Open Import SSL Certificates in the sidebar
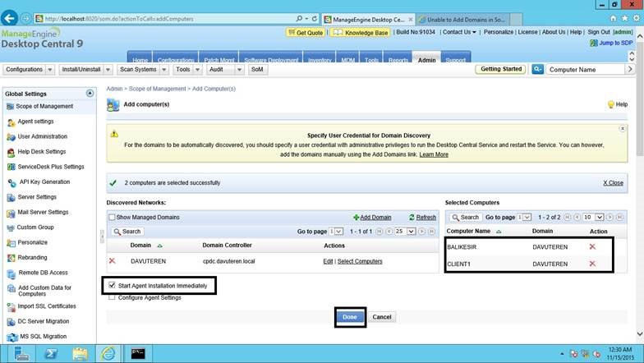The width and height of the screenshot is (644, 363). 46,306
